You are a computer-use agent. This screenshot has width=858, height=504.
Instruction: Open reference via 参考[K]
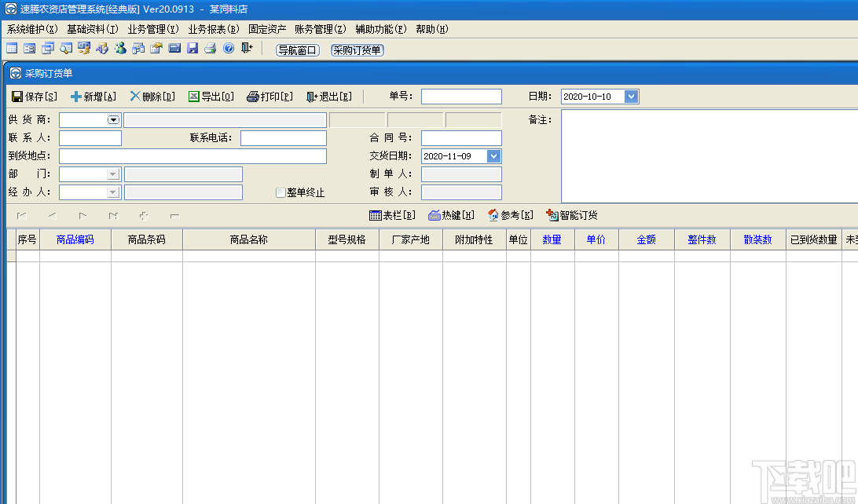tap(511, 215)
